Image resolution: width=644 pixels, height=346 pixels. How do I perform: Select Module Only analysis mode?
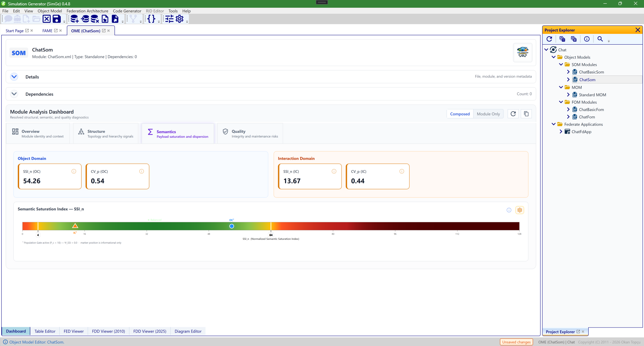tap(488, 114)
